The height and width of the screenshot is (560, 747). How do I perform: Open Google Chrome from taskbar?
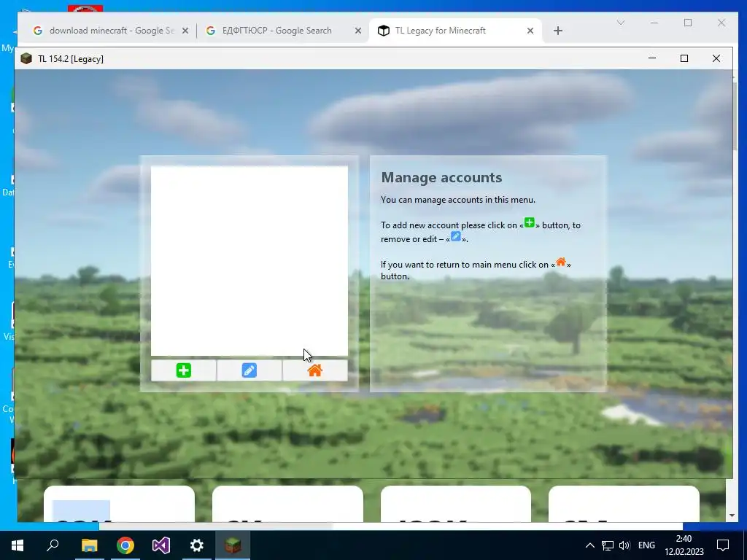(x=125, y=545)
